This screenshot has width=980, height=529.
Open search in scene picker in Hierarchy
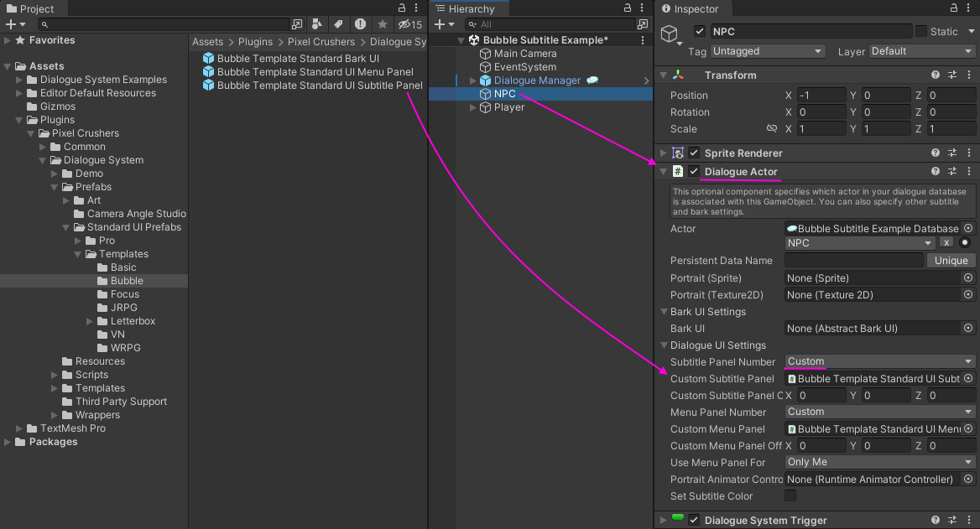(643, 24)
